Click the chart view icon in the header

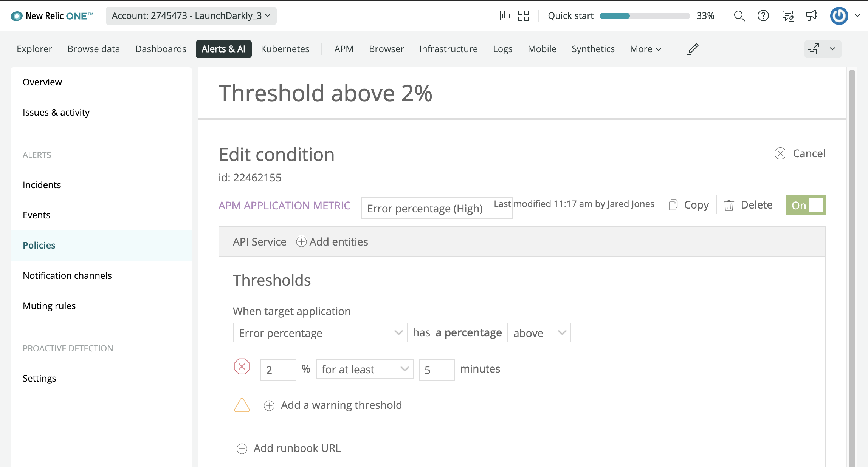tap(505, 16)
